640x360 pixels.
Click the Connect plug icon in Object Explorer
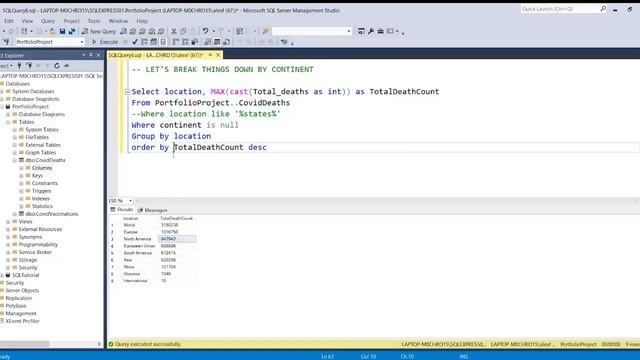tap(19, 66)
